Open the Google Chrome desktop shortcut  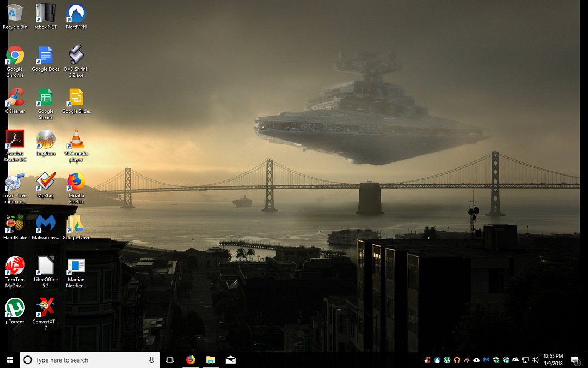click(15, 56)
